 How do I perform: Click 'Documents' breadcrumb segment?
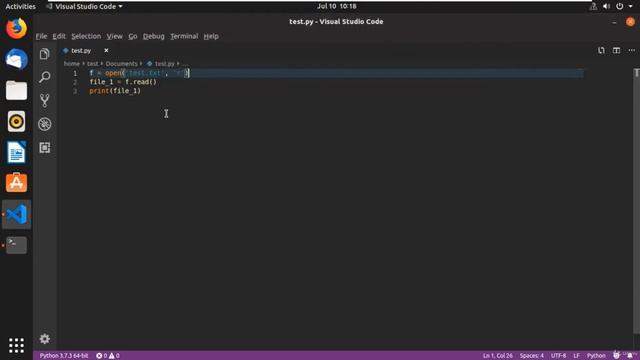122,64
